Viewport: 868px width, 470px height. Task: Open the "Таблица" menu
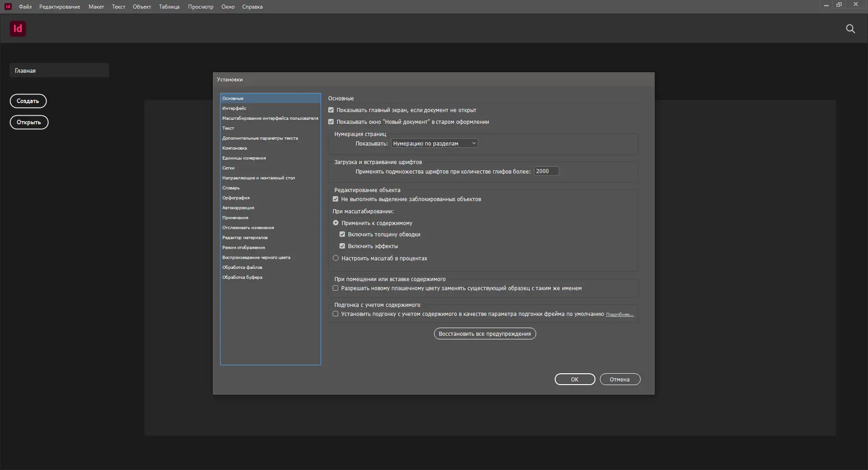(169, 6)
